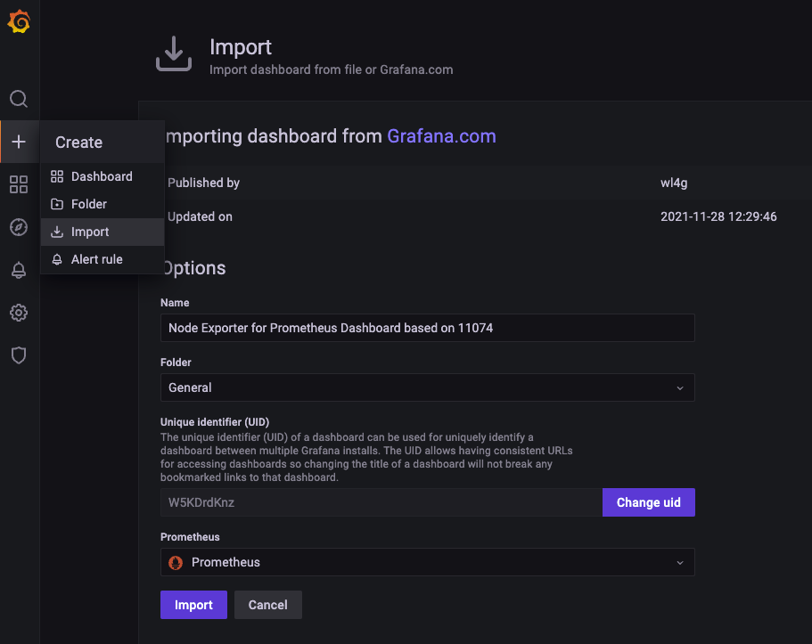
Task: Select Alert rule in the Create menu
Action: tap(102, 259)
